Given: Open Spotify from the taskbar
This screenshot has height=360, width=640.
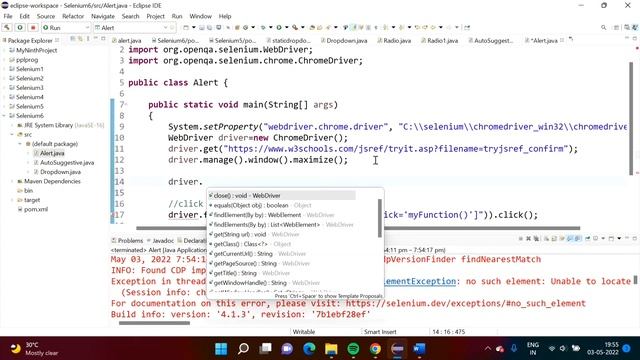Looking at the screenshot, I should click(x=353, y=349).
